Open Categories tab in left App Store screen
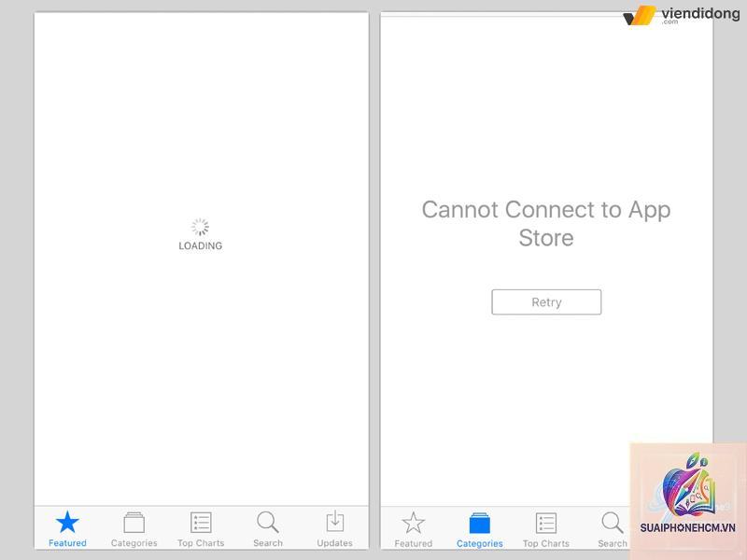The image size is (747, 560). click(x=134, y=529)
